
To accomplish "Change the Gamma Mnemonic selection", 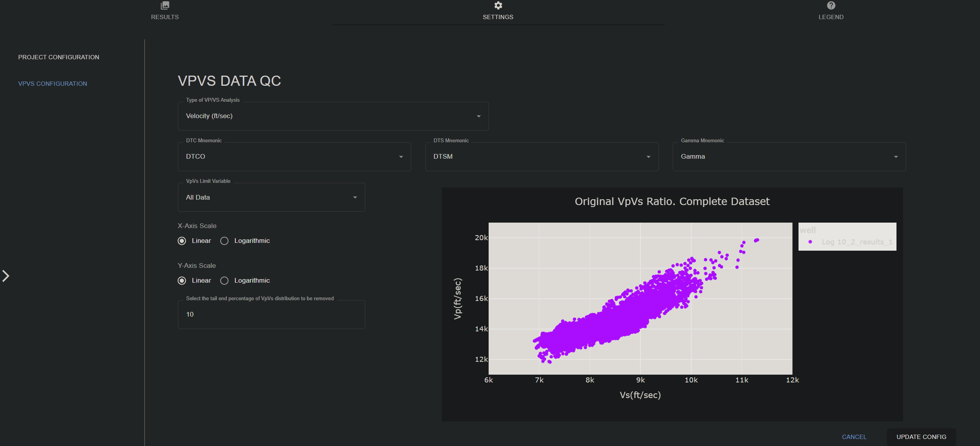I will click(789, 156).
